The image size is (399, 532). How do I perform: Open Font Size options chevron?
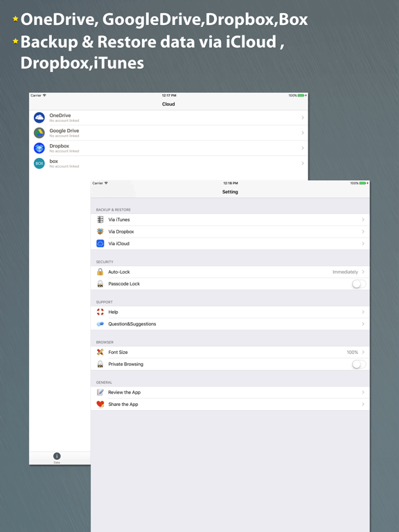(363, 352)
